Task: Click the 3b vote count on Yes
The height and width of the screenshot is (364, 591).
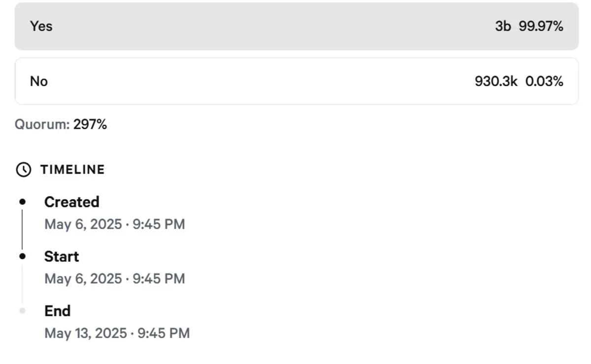Action: [503, 26]
